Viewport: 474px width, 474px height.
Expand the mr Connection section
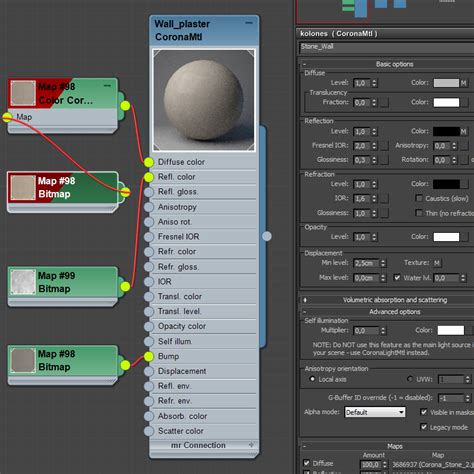pyautogui.click(x=251, y=445)
